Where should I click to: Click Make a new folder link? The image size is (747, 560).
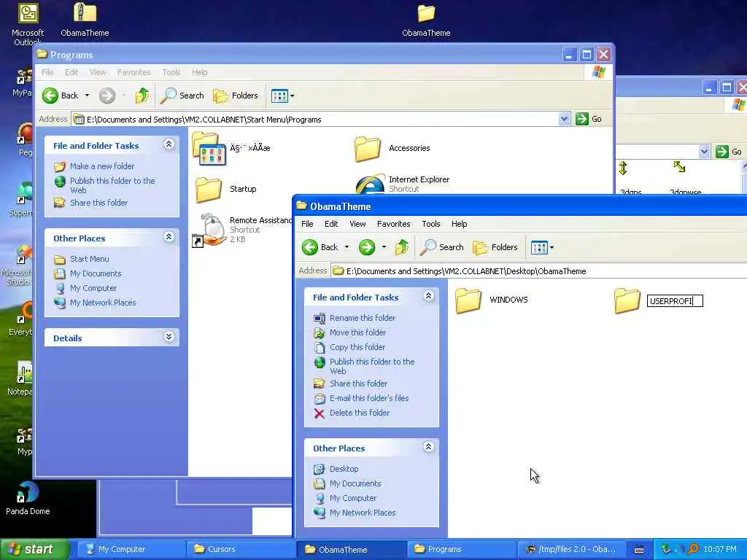pyautogui.click(x=102, y=166)
